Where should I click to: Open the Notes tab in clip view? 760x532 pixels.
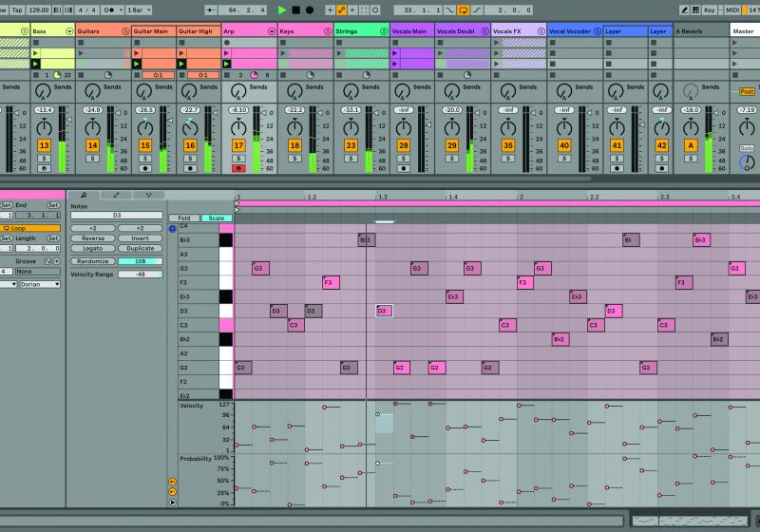[84, 196]
